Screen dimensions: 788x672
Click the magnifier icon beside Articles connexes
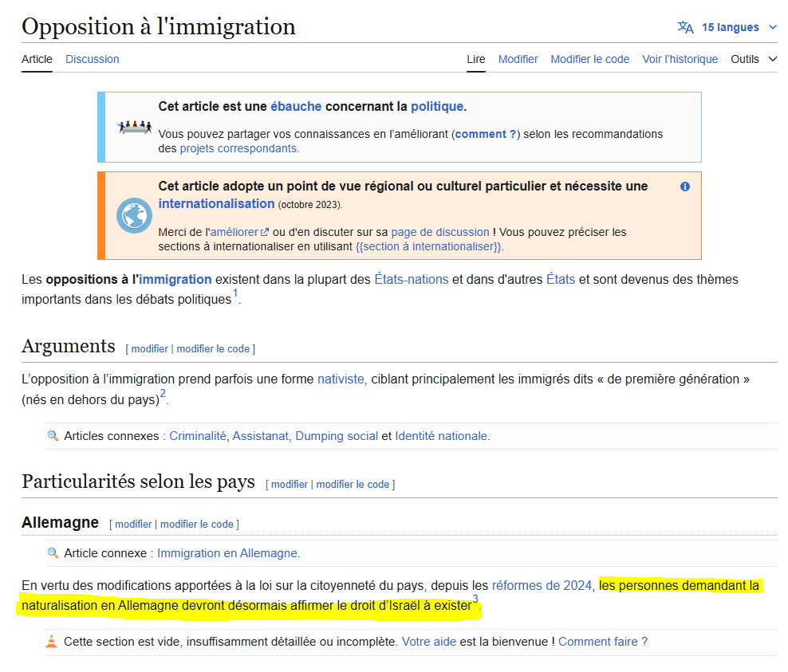pos(53,435)
